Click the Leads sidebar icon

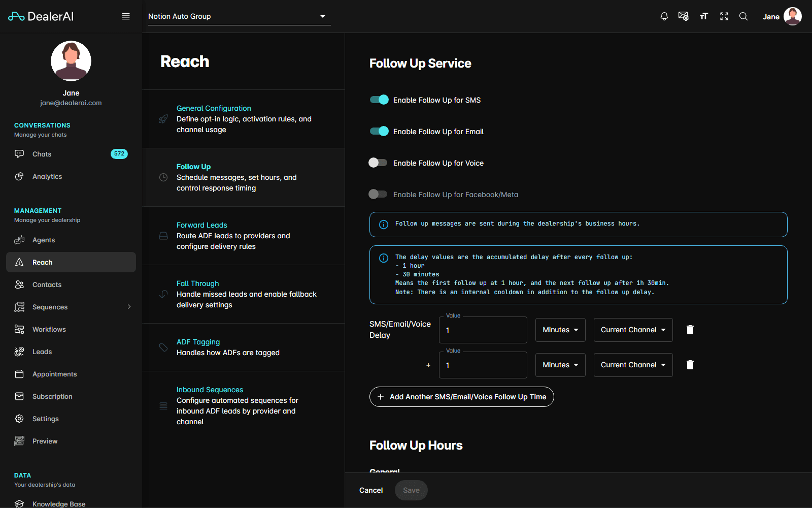click(19, 352)
